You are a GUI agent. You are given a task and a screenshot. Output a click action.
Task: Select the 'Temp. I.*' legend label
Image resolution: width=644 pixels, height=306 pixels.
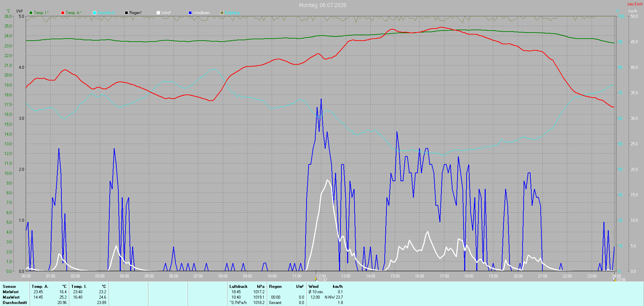(x=41, y=13)
